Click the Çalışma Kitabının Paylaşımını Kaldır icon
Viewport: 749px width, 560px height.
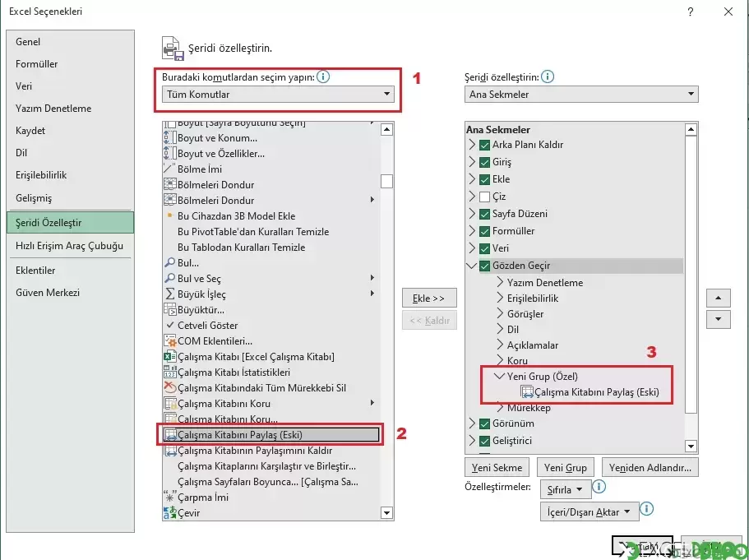pyautogui.click(x=170, y=450)
